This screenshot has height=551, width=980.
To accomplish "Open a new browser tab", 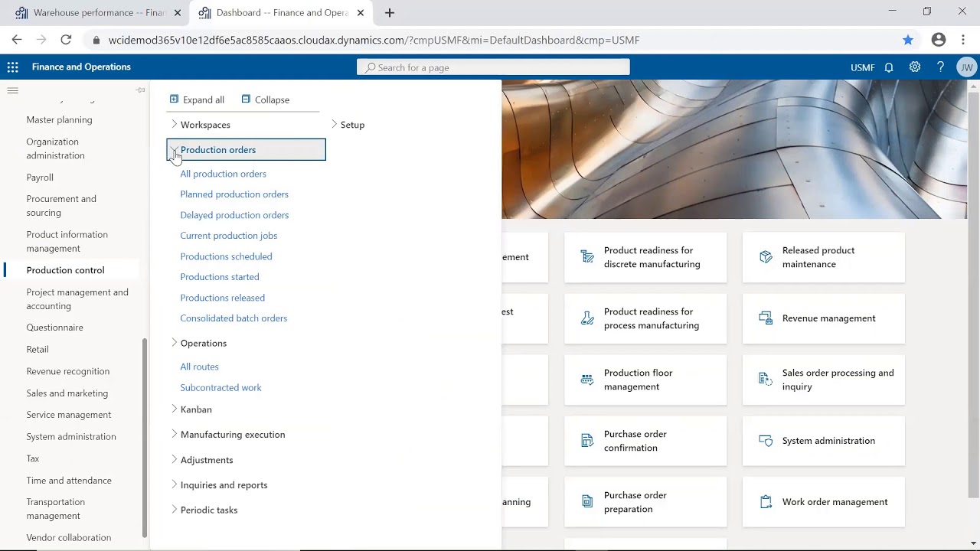I will 390,13.
